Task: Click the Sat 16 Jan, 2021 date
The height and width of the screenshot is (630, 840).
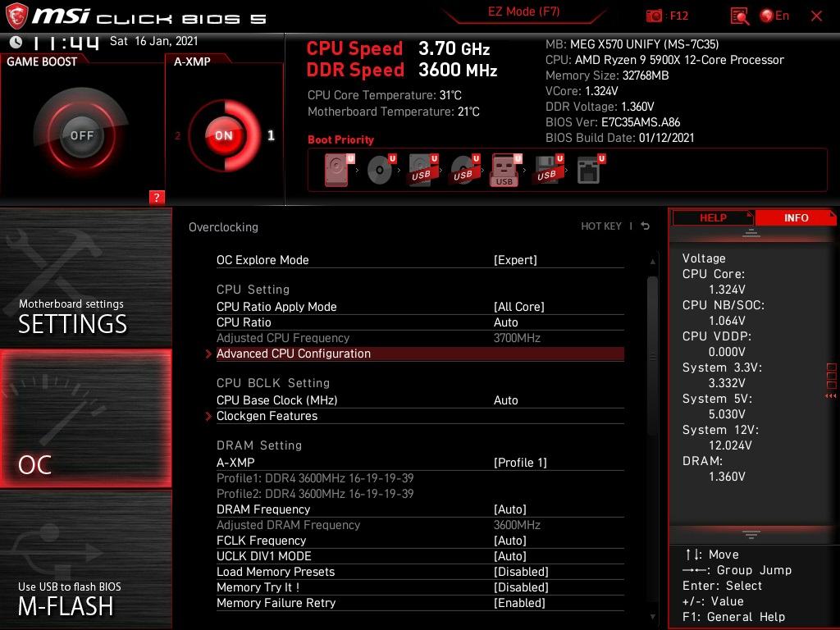Action: 153,41
